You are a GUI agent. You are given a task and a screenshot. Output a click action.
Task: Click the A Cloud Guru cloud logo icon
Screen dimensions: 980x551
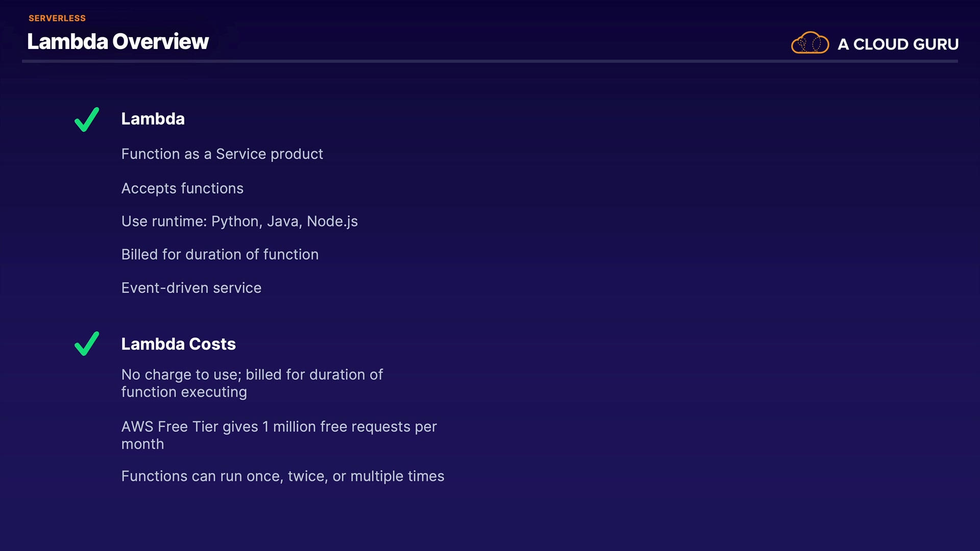(810, 43)
